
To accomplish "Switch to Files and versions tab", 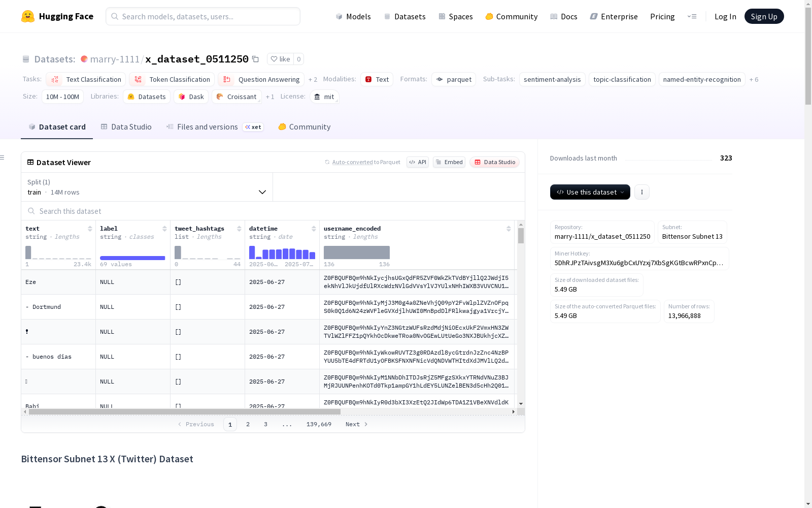I will [x=215, y=127].
